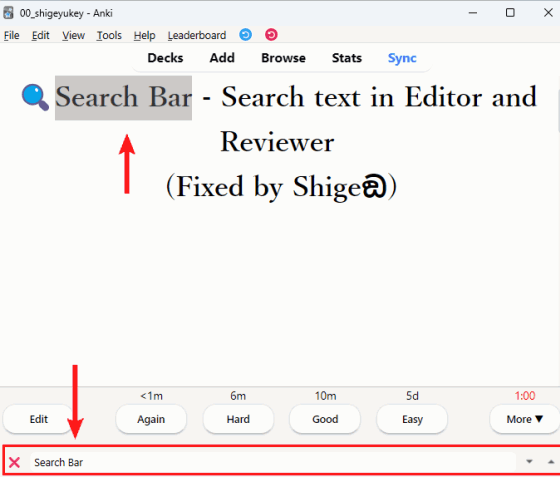560x477 pixels.
Task: Go to Decks screen
Action: point(165,58)
